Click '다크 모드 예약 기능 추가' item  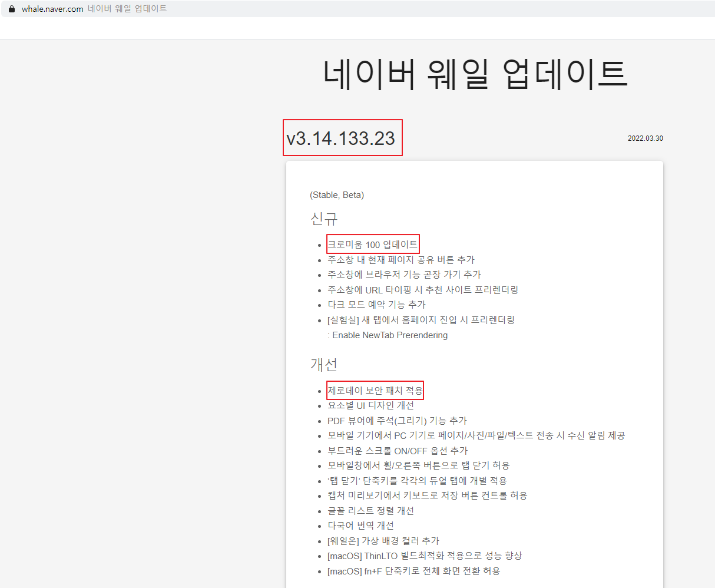[376, 305]
